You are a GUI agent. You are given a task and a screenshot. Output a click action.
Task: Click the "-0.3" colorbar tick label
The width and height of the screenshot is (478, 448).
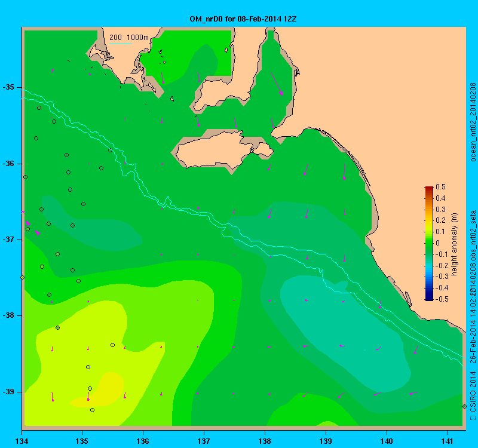point(441,277)
